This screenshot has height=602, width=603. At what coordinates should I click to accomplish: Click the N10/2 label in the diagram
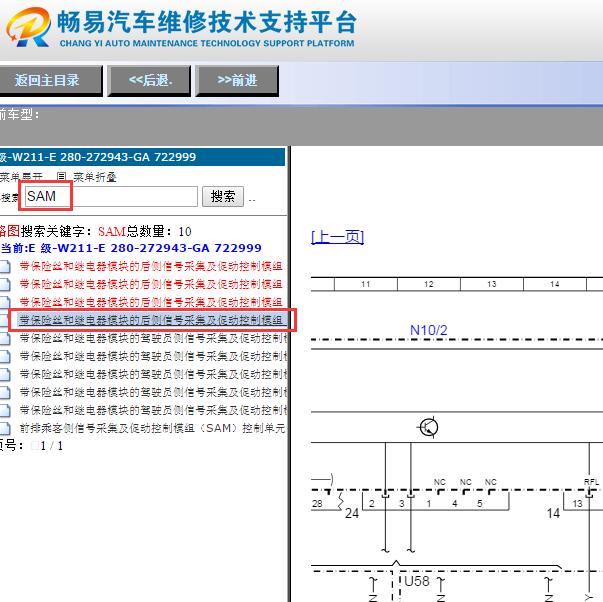pos(428,330)
